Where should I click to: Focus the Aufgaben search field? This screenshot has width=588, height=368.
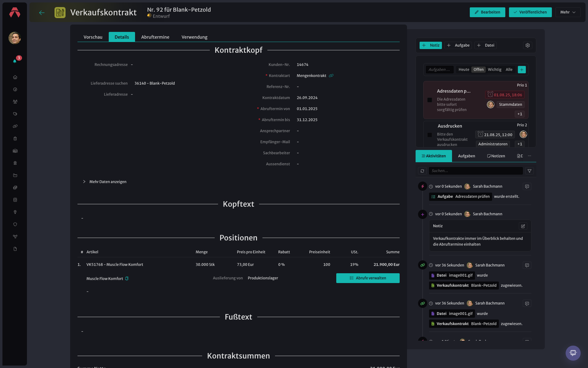pos(439,70)
